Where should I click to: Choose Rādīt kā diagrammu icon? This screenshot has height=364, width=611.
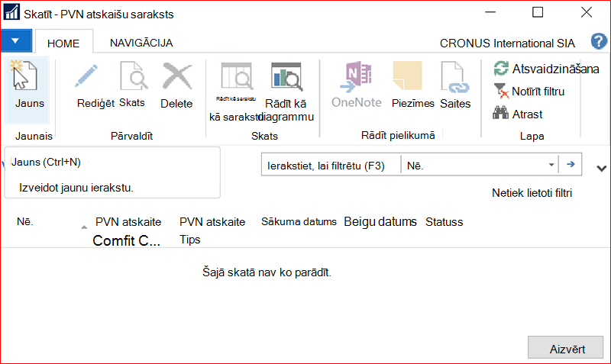[286, 76]
